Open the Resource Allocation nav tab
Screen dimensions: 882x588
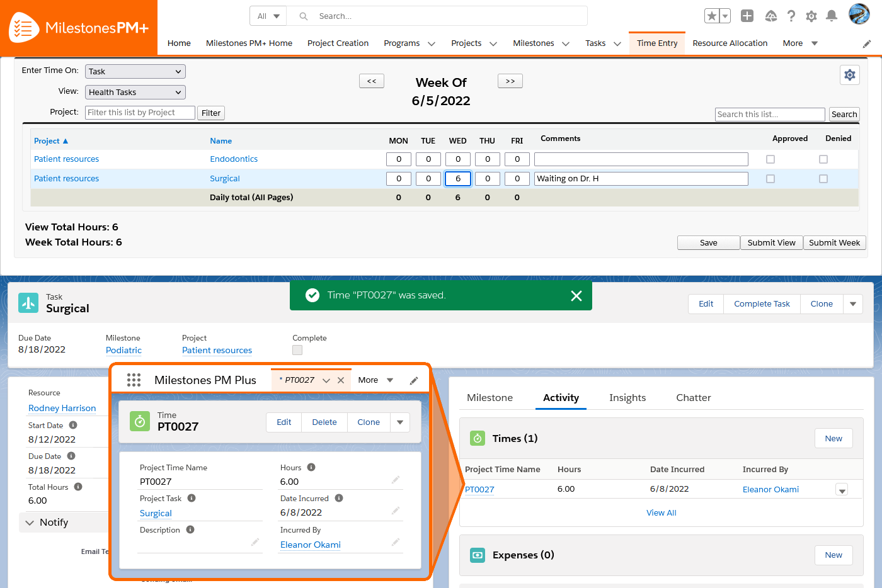click(730, 43)
